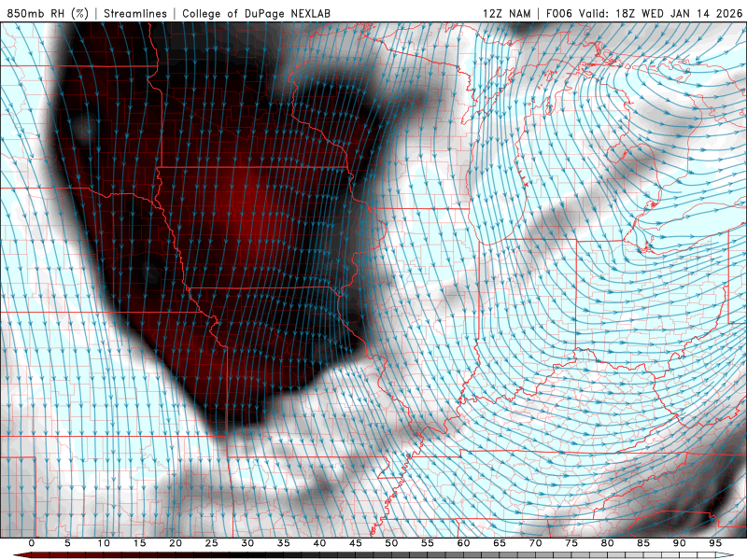The image size is (747, 560).
Task: Click the '70' colorbar scale label
Action: [x=535, y=543]
